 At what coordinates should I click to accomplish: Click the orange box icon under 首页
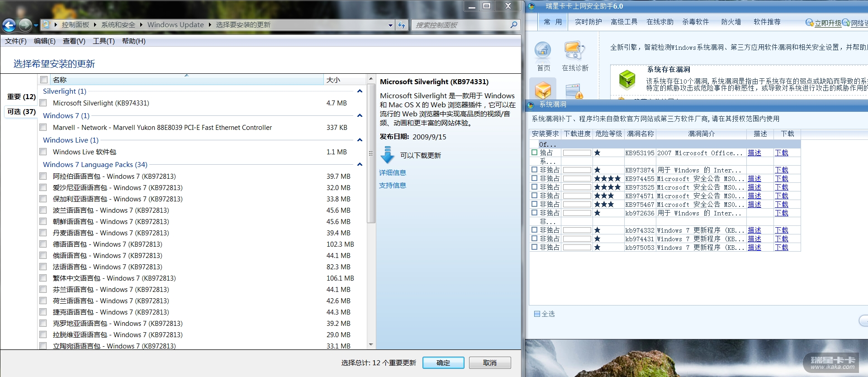click(543, 90)
